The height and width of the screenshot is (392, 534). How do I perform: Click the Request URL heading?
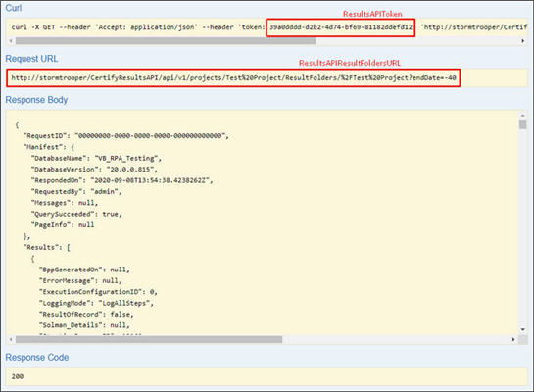coord(31,59)
